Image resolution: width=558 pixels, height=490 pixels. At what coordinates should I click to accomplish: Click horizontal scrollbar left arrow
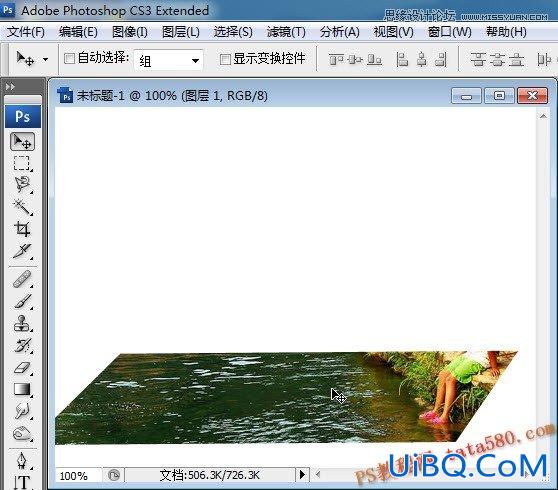318,474
